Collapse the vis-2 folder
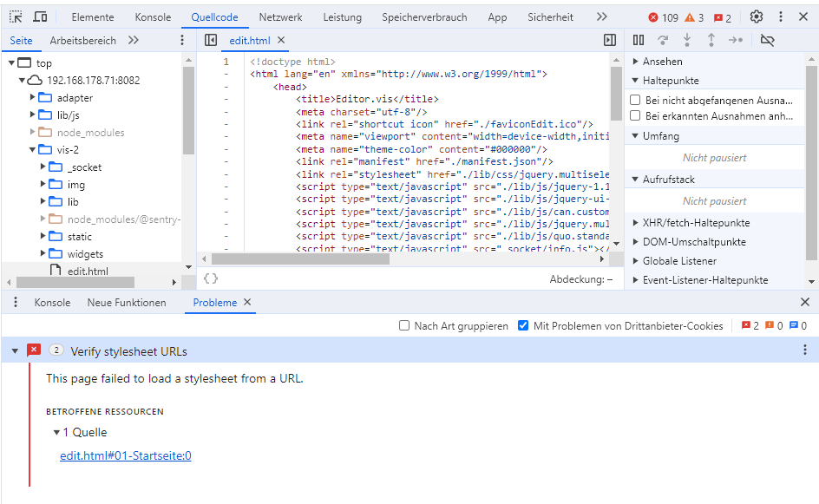The image size is (819, 504). tap(32, 150)
